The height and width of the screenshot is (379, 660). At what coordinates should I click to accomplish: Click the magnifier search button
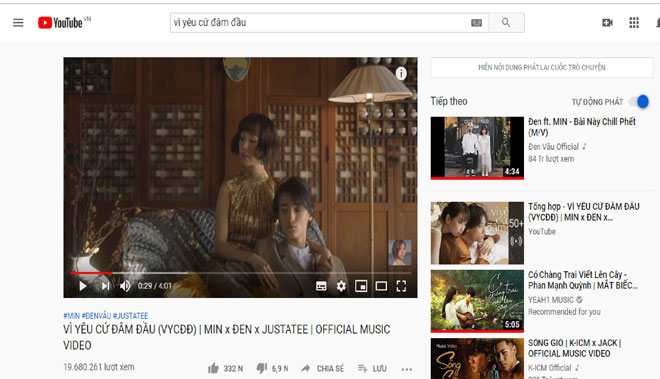click(x=506, y=22)
